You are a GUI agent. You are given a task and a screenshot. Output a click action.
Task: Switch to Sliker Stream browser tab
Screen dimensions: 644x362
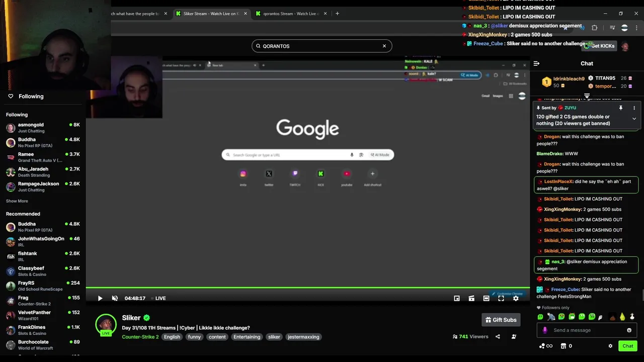[211, 14]
